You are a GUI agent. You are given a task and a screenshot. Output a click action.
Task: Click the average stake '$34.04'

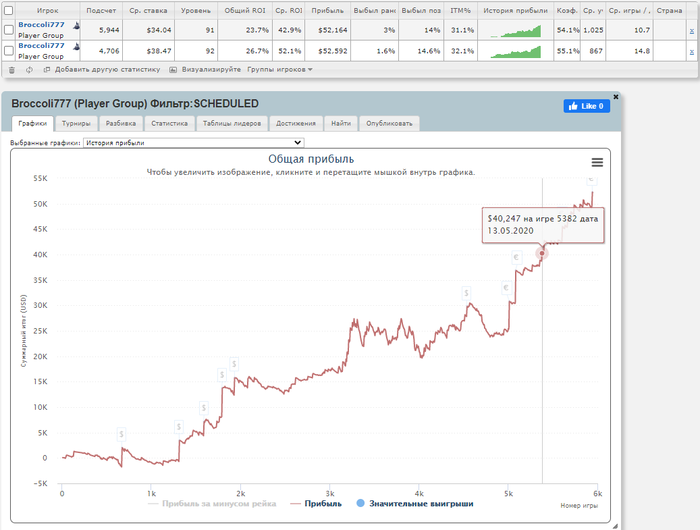tap(158, 30)
